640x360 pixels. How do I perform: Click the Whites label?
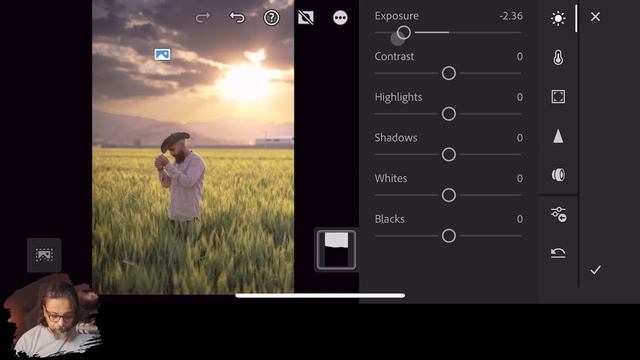pos(391,178)
